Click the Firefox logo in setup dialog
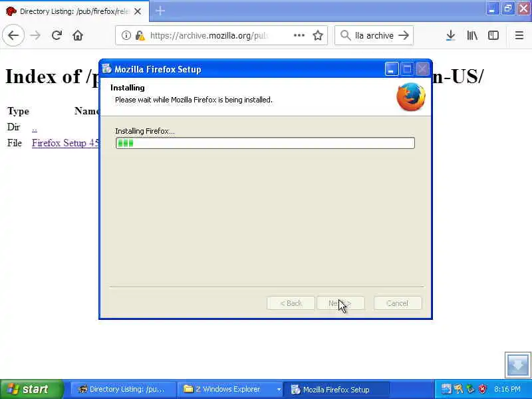The width and height of the screenshot is (532, 399). [x=411, y=96]
